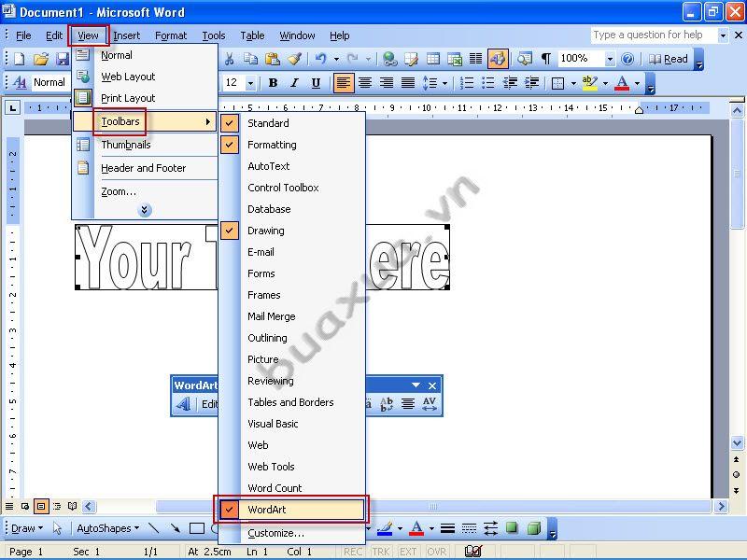Open the Insert menu
Screen dimensions: 747x560
click(x=127, y=35)
